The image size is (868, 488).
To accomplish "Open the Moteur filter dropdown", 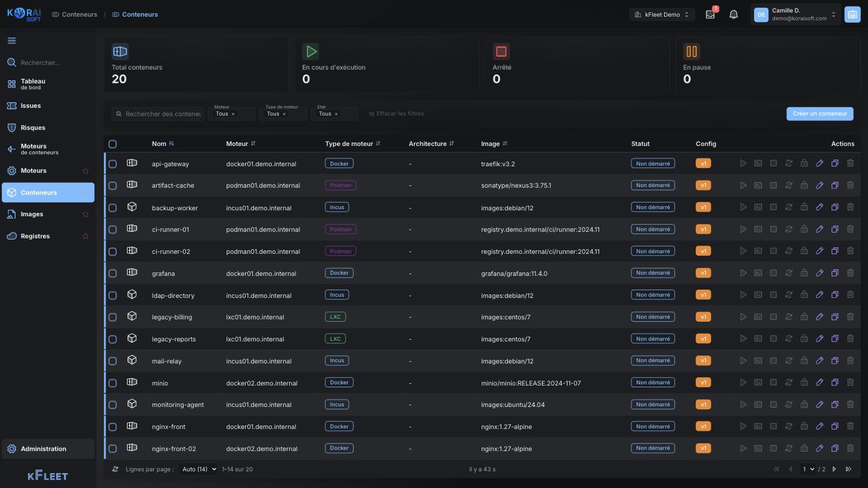I will pos(231,113).
